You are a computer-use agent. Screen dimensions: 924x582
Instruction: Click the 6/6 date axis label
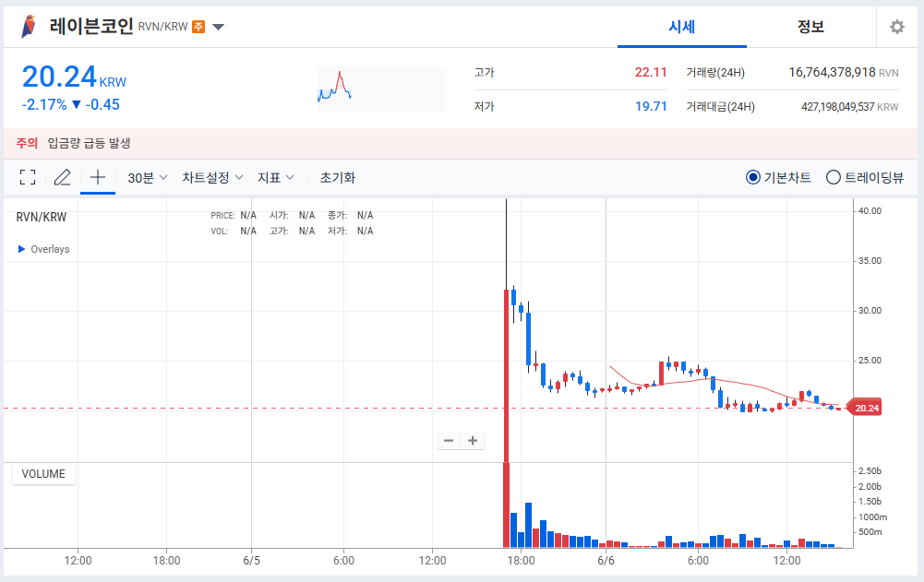point(606,561)
